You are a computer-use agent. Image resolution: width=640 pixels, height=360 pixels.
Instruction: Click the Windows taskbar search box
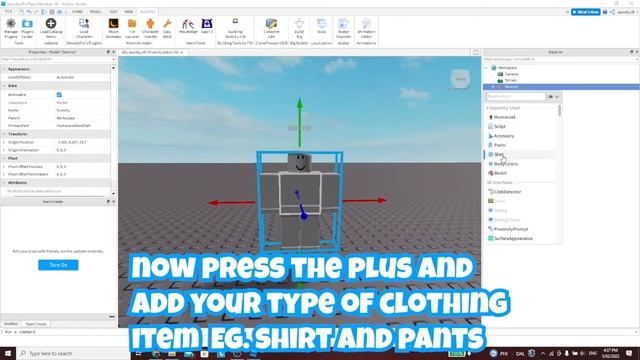click(x=73, y=353)
